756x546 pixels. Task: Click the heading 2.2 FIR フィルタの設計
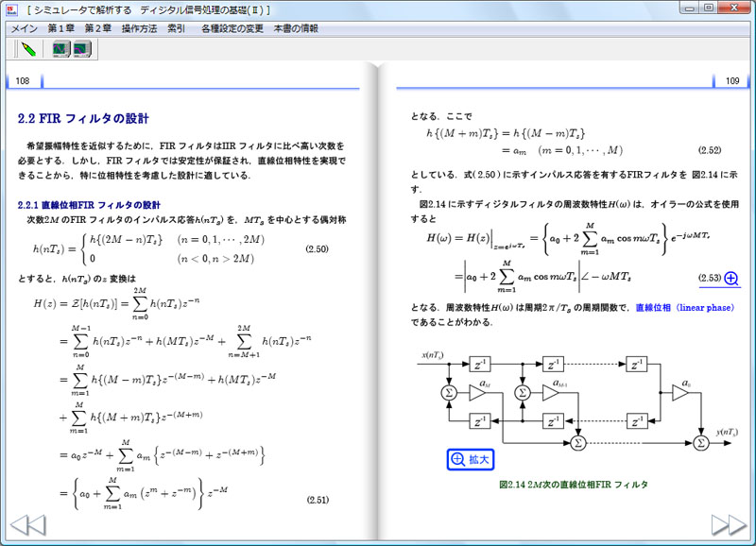pos(83,118)
